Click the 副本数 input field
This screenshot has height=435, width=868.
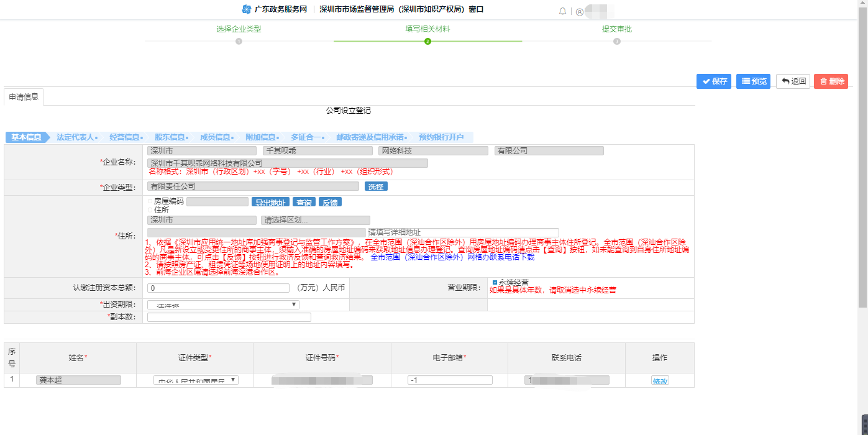pos(228,317)
